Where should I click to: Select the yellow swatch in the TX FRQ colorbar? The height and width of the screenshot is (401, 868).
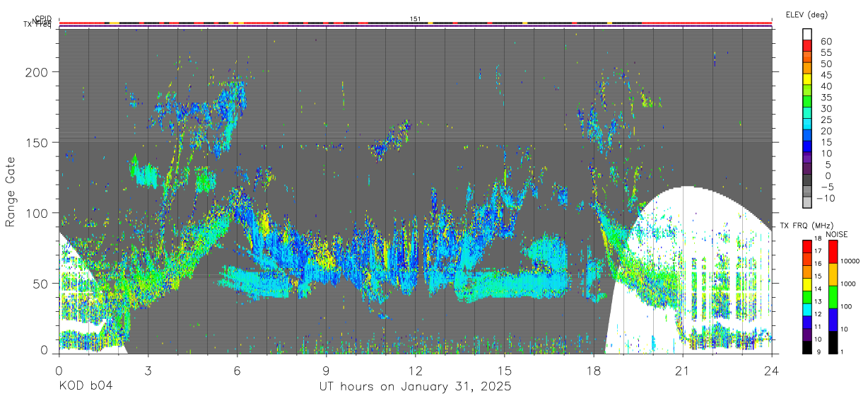807,284
